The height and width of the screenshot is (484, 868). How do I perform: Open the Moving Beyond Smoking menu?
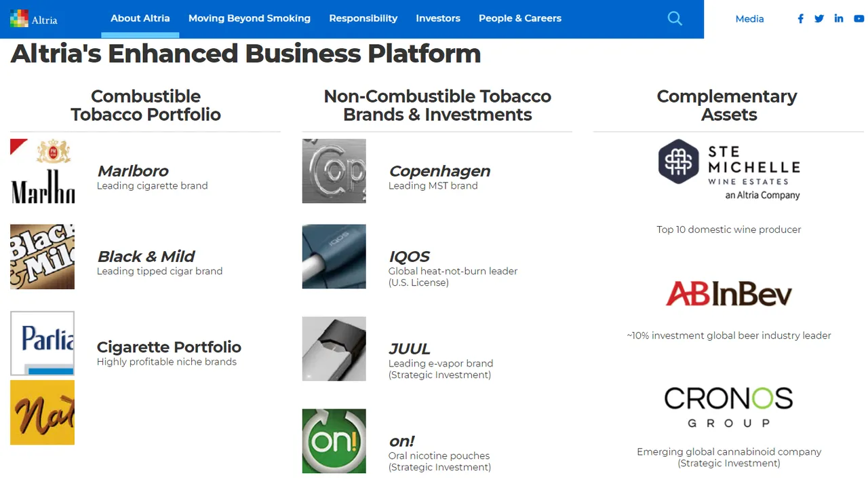(x=250, y=18)
